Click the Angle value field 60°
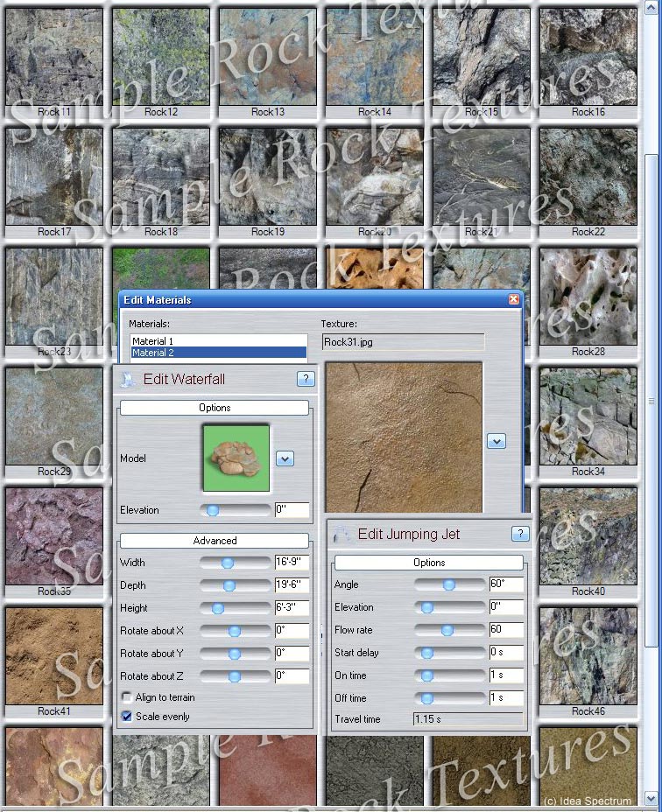 click(506, 584)
